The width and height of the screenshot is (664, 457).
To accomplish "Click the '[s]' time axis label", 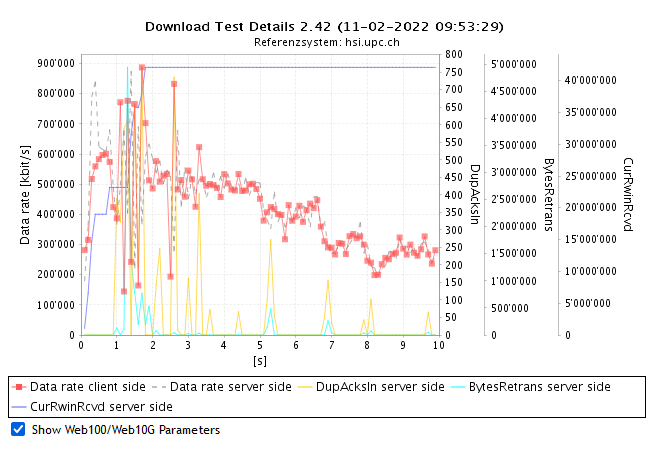I will 260,359.
